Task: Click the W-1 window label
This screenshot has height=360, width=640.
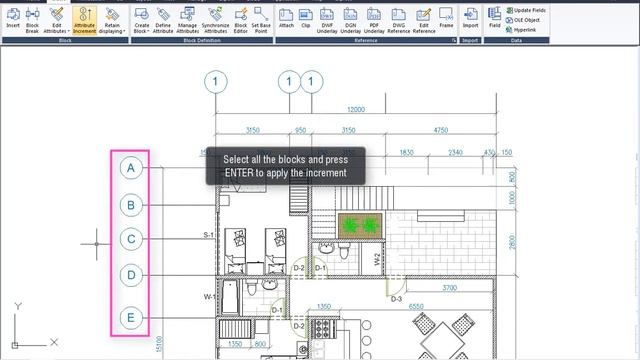Action: pyautogui.click(x=209, y=297)
